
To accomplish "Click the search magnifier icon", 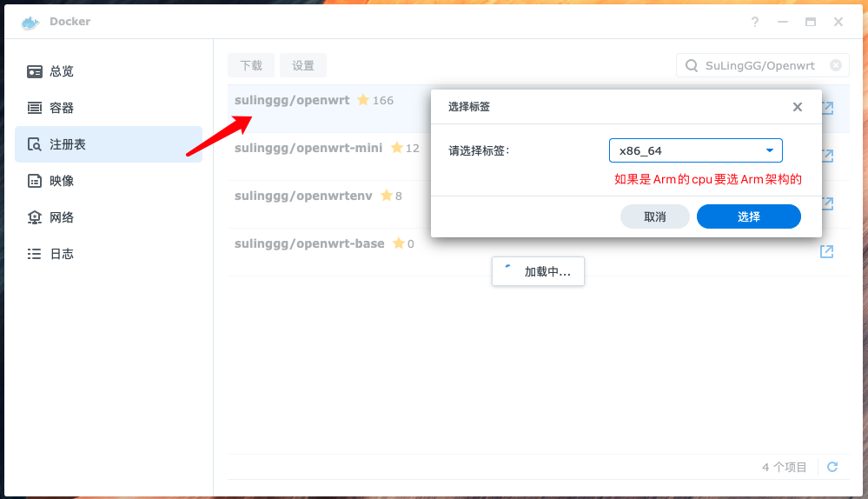I will click(x=692, y=65).
